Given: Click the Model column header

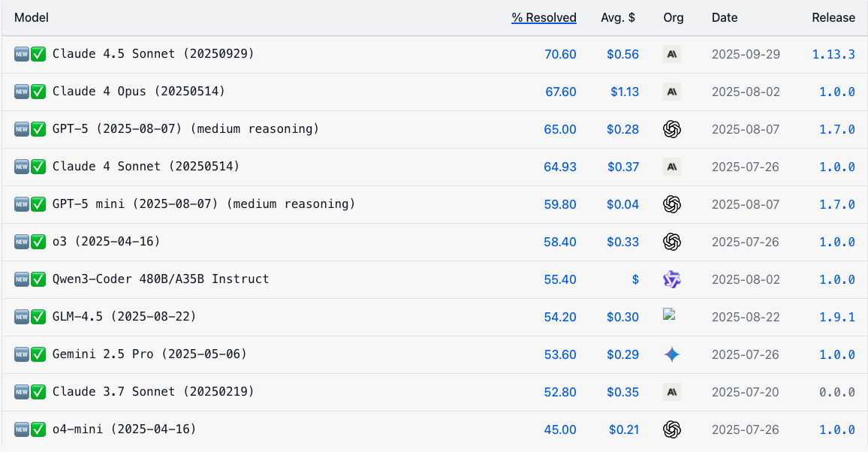Looking at the screenshot, I should [32, 17].
